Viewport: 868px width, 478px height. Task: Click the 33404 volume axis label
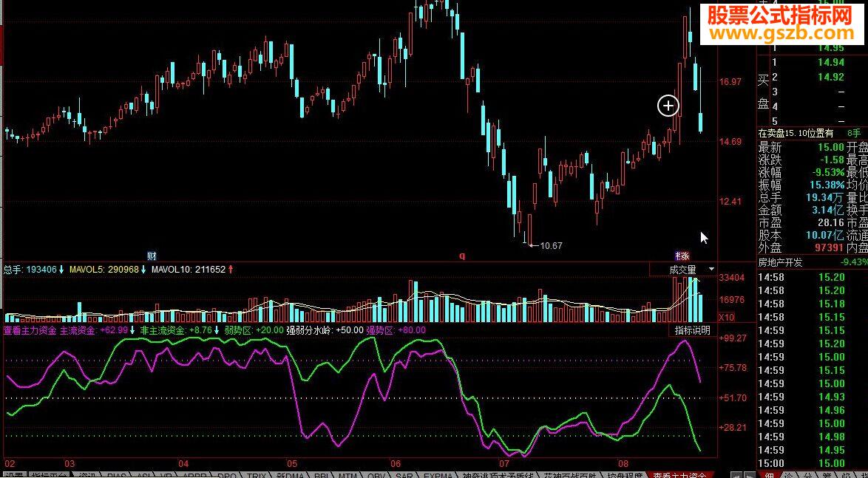pos(730,278)
